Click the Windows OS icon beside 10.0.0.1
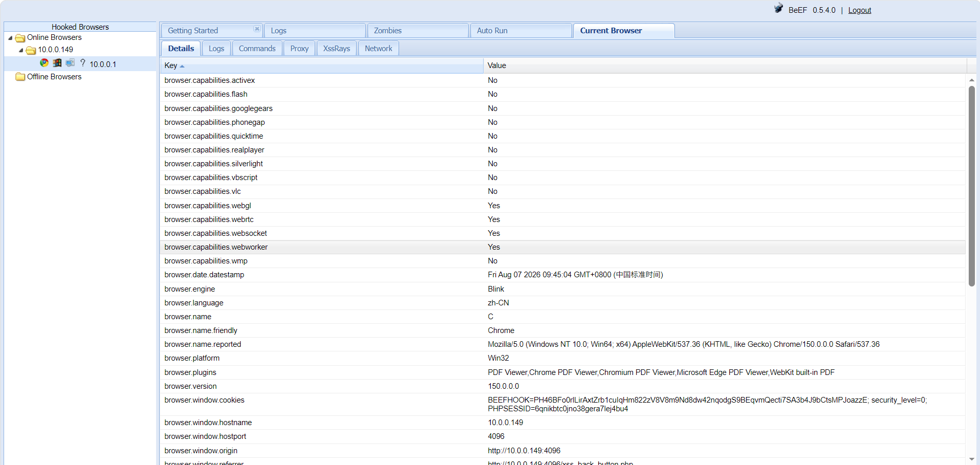The image size is (980, 465). point(57,63)
